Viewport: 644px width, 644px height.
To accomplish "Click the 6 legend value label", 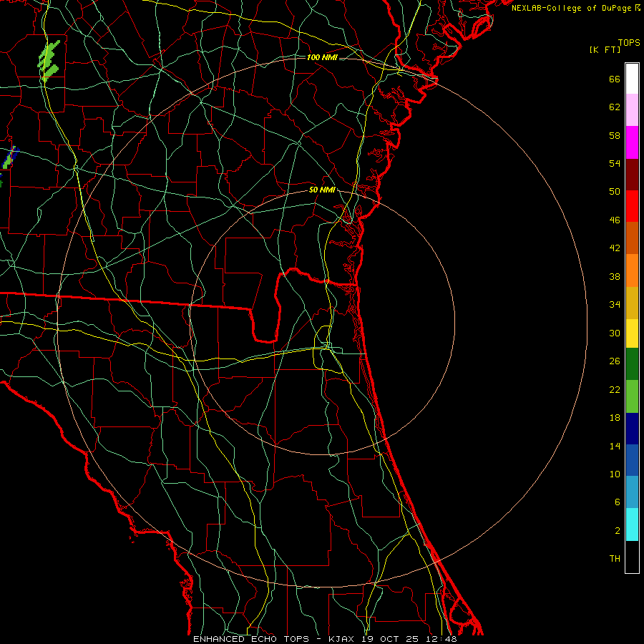I will tap(618, 502).
